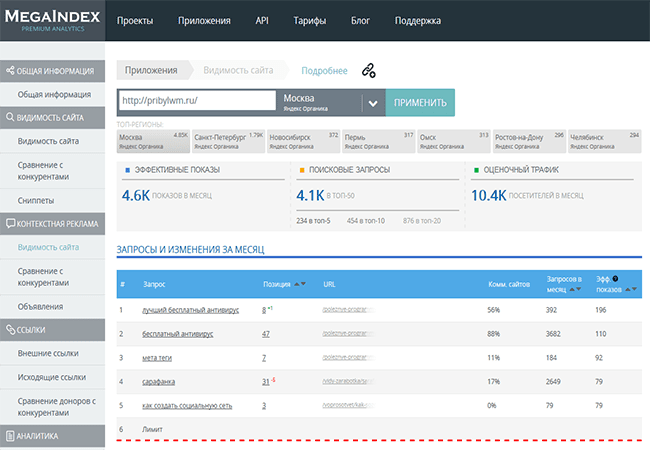
Task: Click the document icon near Аналитика
Action: pyautogui.click(x=10, y=436)
